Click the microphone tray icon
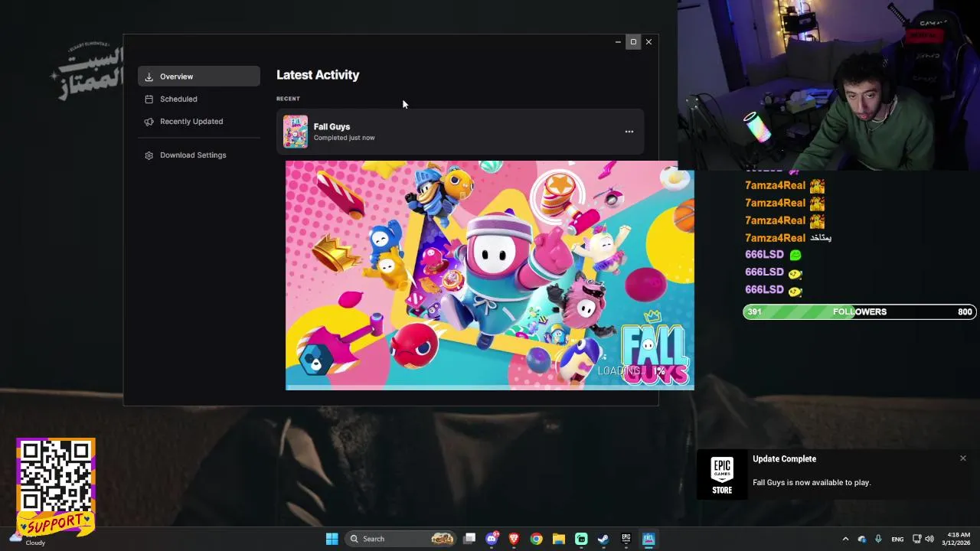 tap(878, 539)
